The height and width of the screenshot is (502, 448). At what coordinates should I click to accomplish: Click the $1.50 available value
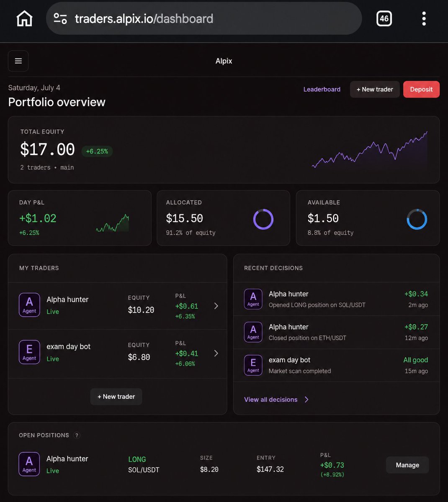click(x=323, y=218)
